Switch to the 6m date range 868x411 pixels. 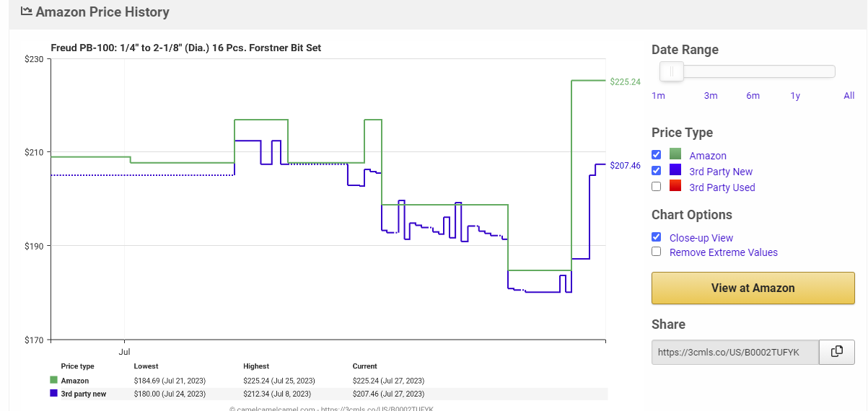pos(753,96)
